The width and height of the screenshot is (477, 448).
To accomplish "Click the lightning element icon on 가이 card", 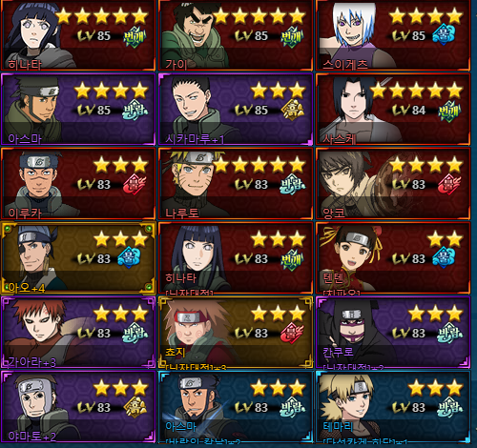I will [292, 36].
